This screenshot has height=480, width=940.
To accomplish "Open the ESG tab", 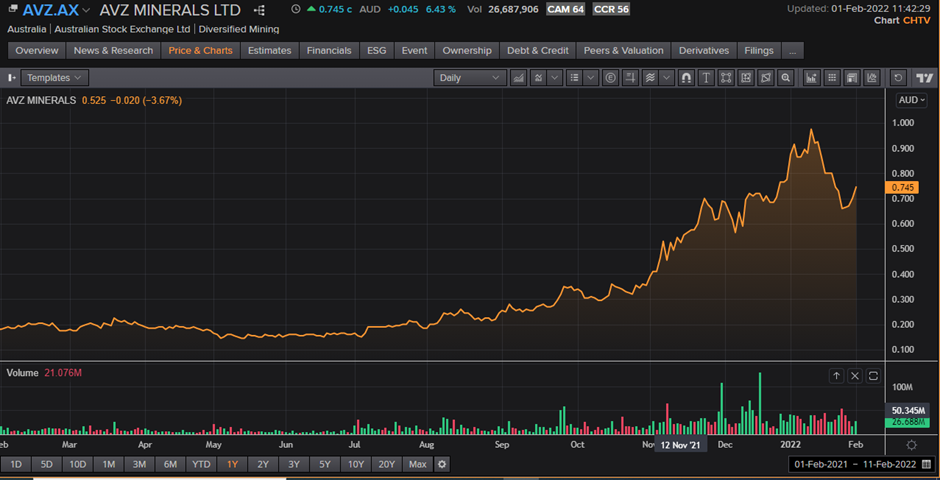I will (x=376, y=50).
